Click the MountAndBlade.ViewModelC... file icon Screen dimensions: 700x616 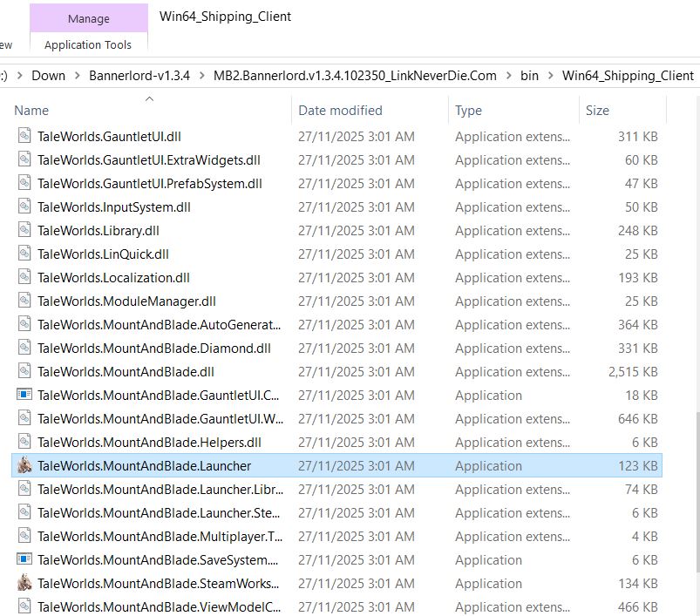tap(24, 606)
